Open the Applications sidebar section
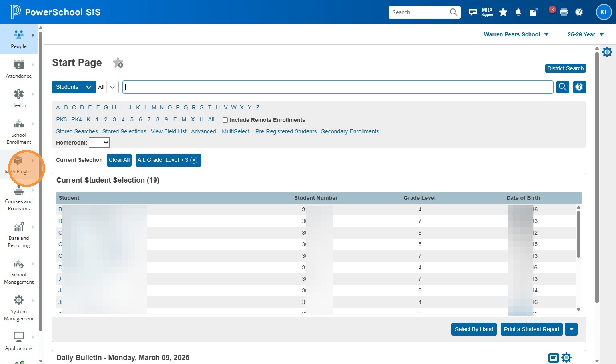616x364 pixels. coord(19,341)
